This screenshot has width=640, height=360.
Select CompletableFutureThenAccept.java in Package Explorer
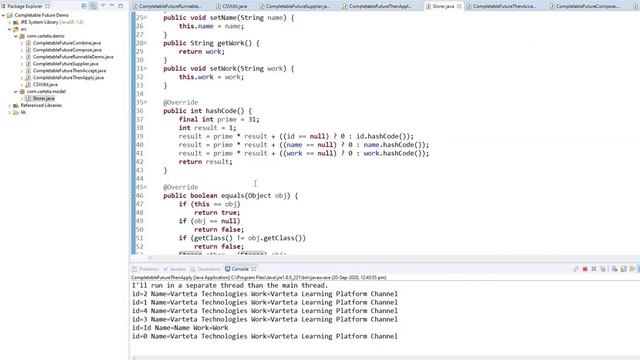(69, 71)
